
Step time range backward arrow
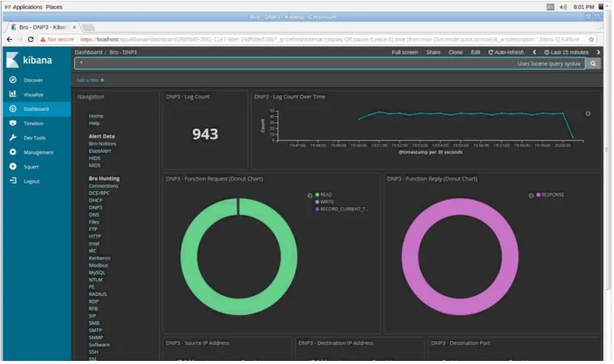pyautogui.click(x=534, y=52)
